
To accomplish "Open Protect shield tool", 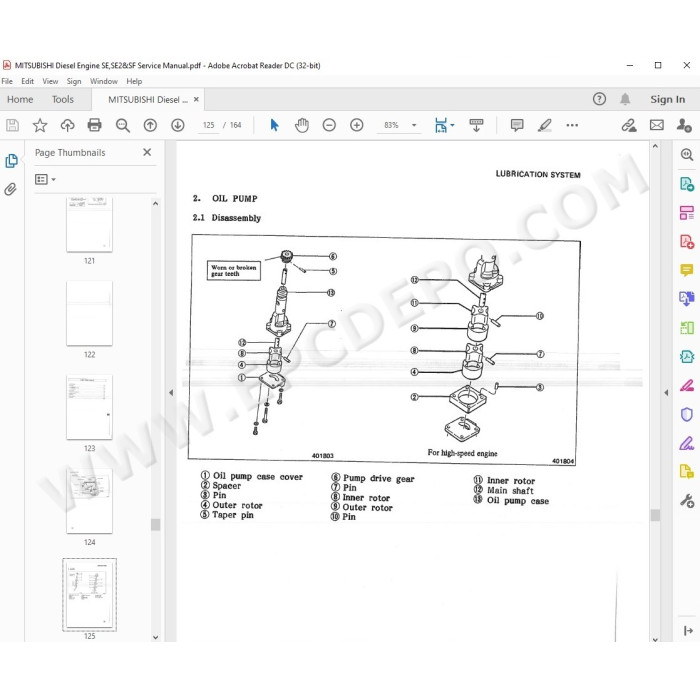I will (687, 414).
